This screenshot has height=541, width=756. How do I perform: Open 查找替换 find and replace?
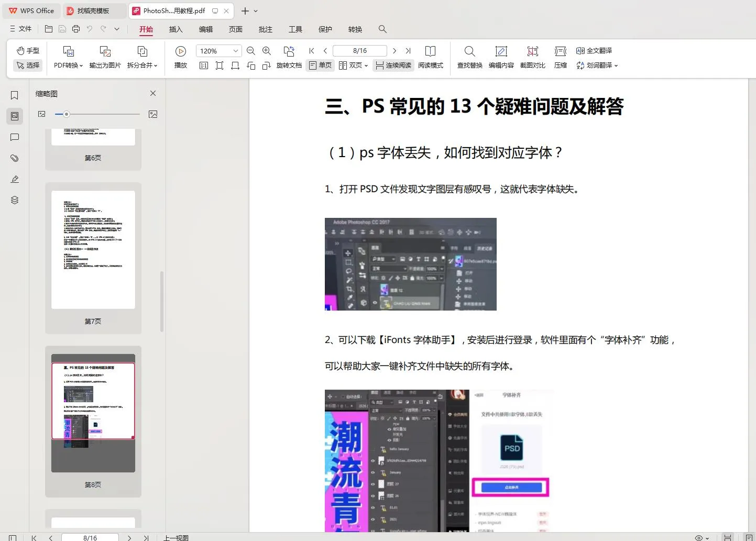(x=470, y=57)
